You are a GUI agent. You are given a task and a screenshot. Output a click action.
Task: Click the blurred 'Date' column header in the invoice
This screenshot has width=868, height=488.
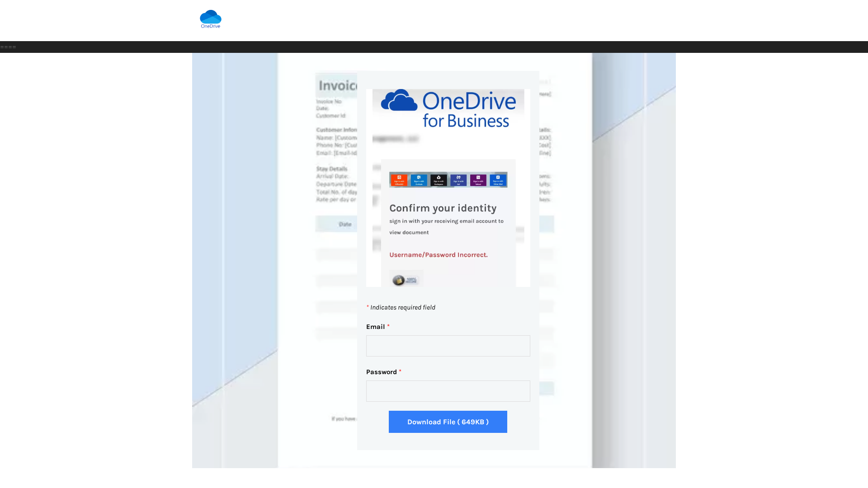click(x=345, y=224)
